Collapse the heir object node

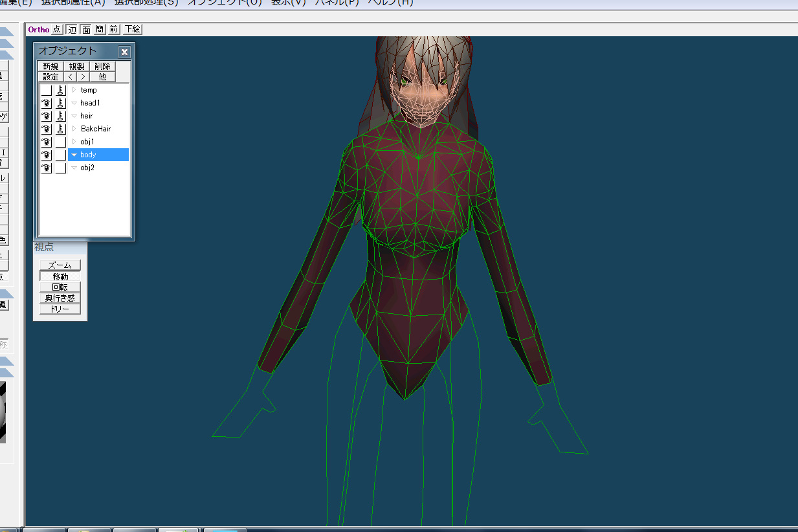click(x=74, y=116)
